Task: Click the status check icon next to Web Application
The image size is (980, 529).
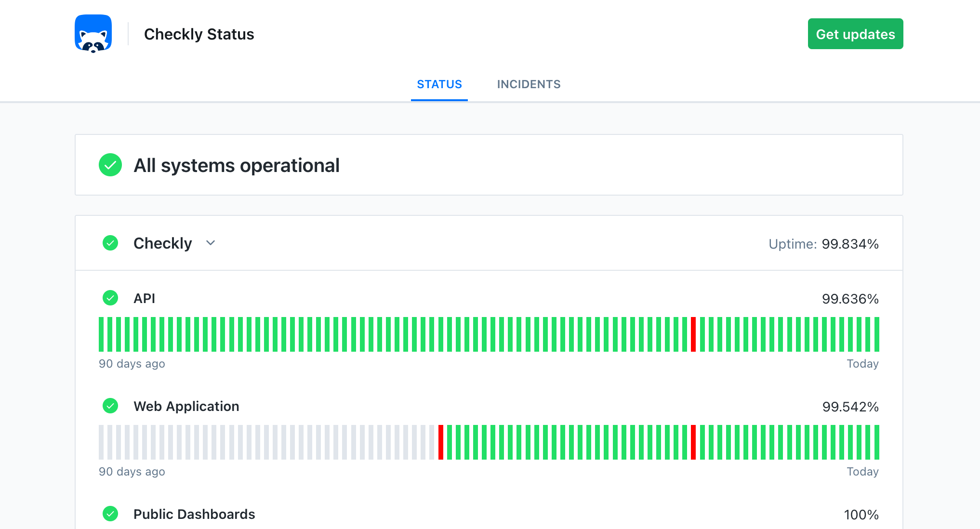Action: coord(110,406)
